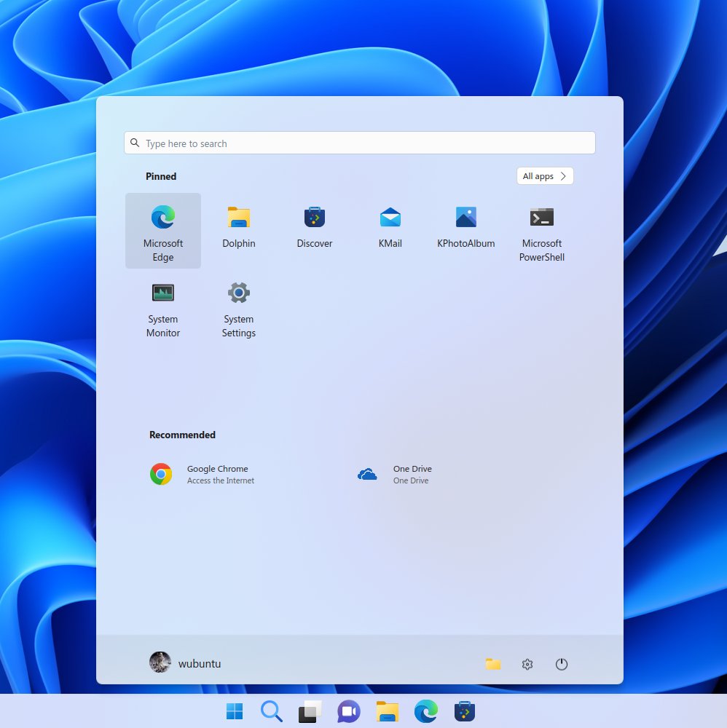Screen dimensions: 727x728
Task: Click 'Access the Internet' description text
Action: click(221, 480)
